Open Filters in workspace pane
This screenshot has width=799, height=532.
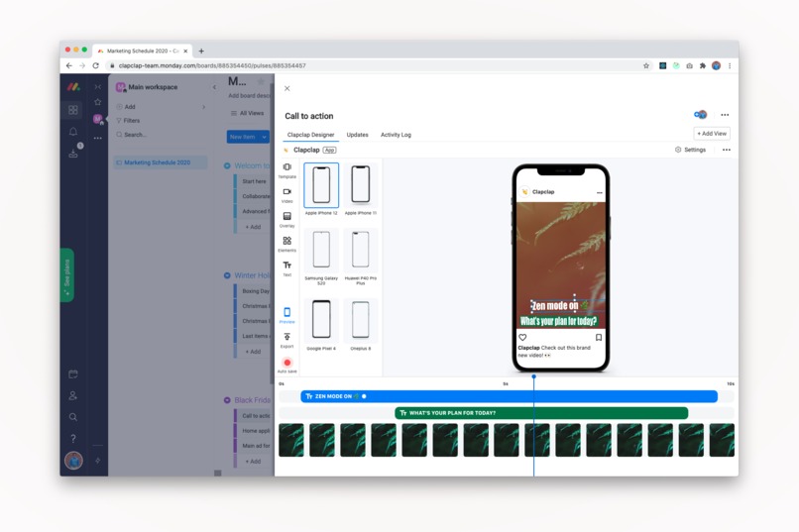pos(128,121)
